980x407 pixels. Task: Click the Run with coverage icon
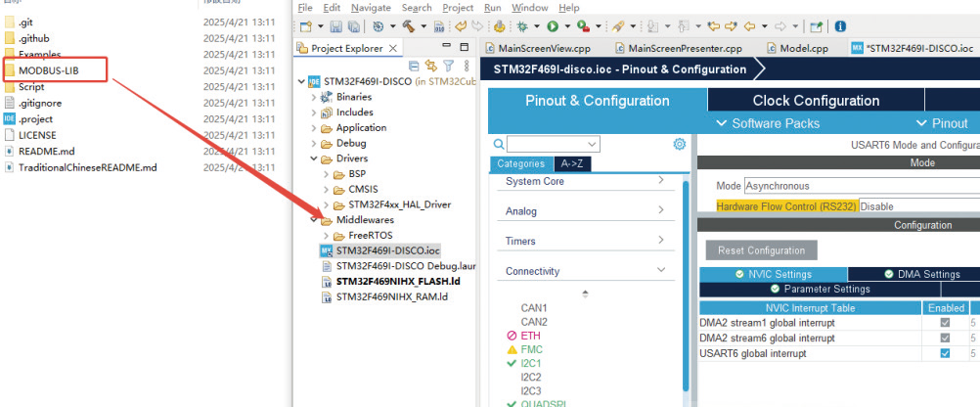tap(583, 26)
